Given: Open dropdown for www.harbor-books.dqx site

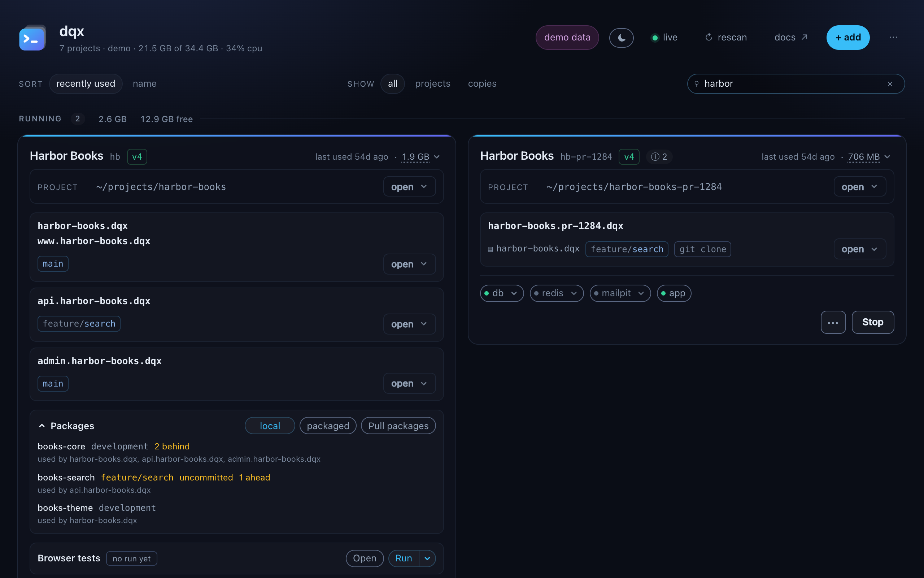Looking at the screenshot, I should (409, 264).
